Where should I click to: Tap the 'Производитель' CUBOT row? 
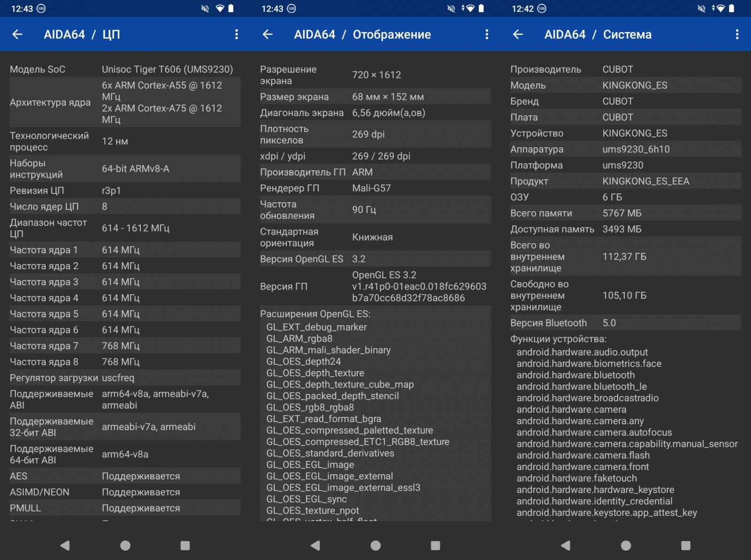[626, 69]
